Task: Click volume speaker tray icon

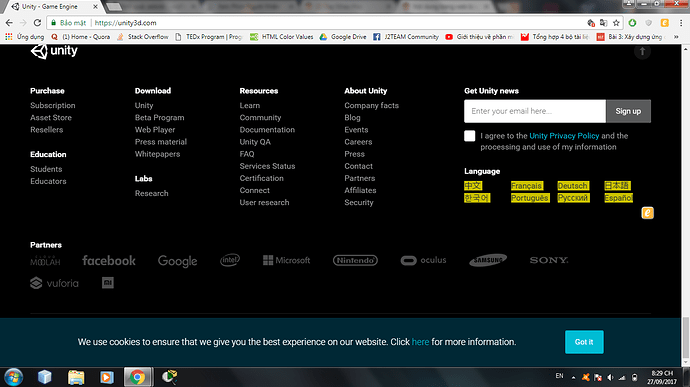Action: [x=610, y=377]
